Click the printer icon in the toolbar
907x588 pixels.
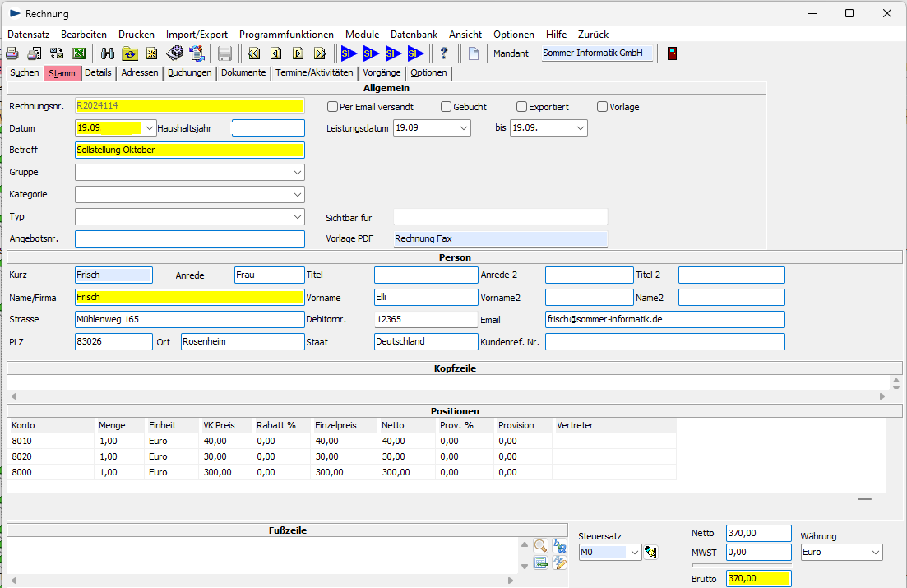12,53
